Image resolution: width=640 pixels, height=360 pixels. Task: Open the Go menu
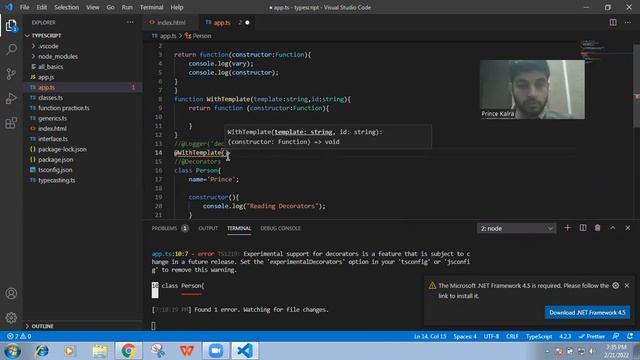click(x=110, y=7)
